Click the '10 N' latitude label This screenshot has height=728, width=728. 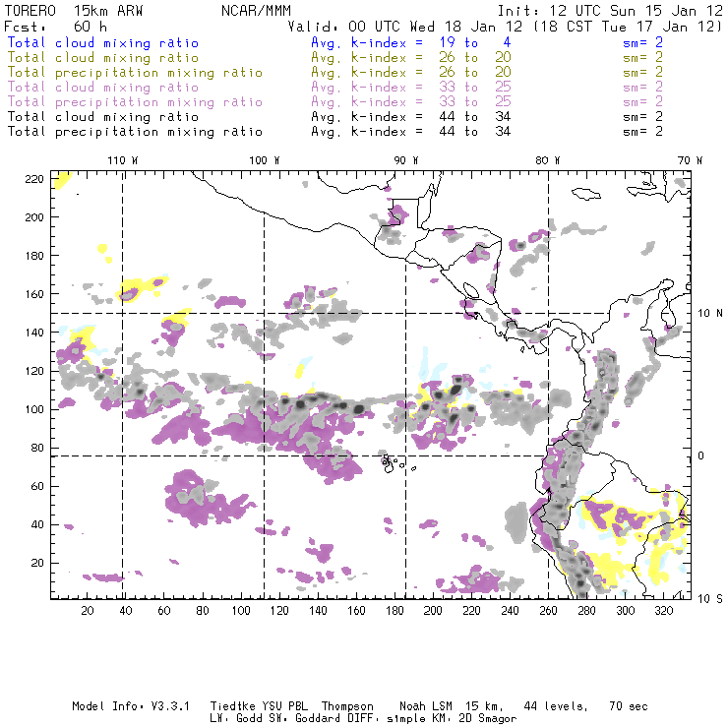[x=710, y=314]
